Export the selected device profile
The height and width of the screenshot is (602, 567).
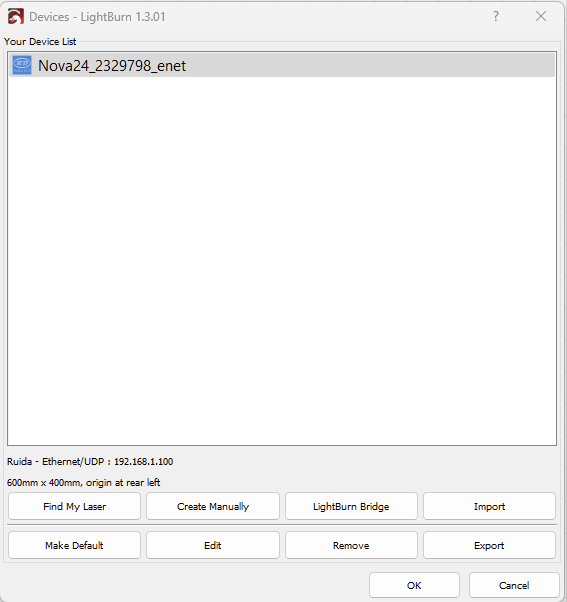click(x=489, y=545)
